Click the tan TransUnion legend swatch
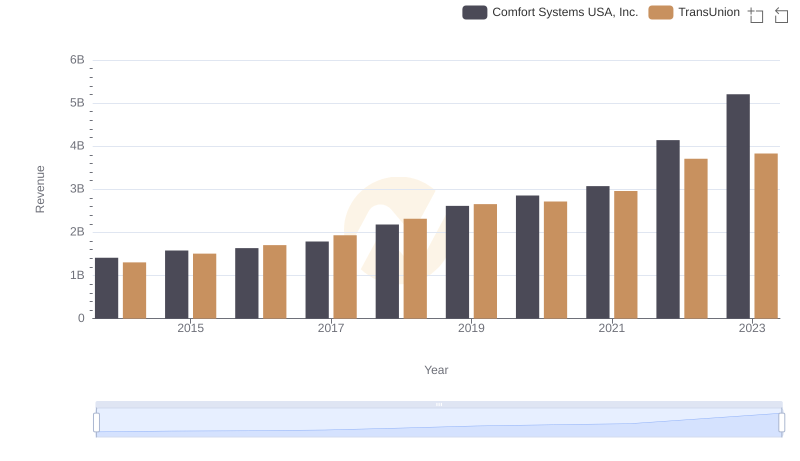 pos(661,12)
